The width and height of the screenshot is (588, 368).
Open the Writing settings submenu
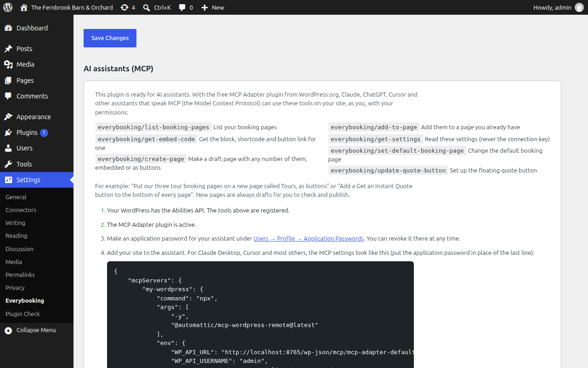coord(15,223)
